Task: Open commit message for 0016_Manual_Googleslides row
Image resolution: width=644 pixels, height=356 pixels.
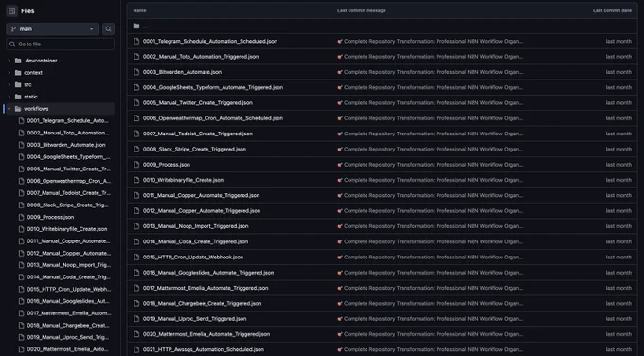Action: pos(430,273)
